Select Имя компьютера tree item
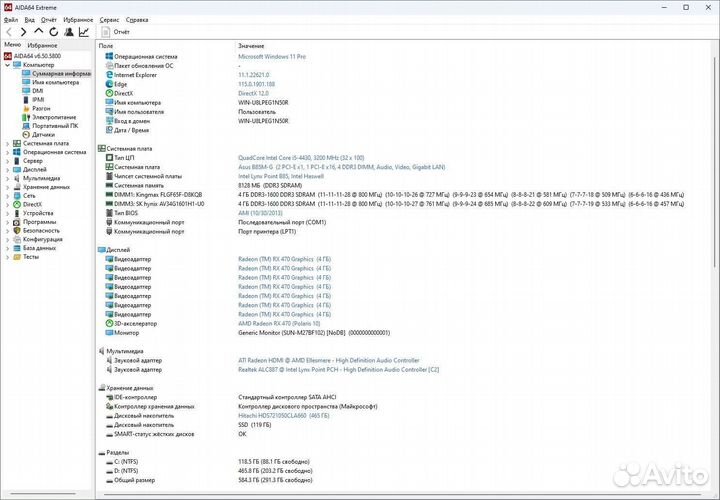 pos(51,82)
